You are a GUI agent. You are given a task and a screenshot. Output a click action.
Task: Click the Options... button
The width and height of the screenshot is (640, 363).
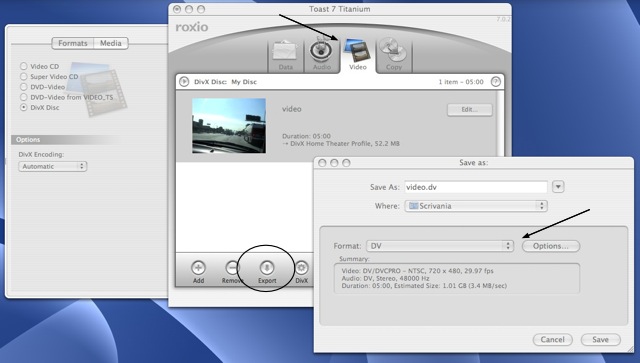[x=551, y=246]
